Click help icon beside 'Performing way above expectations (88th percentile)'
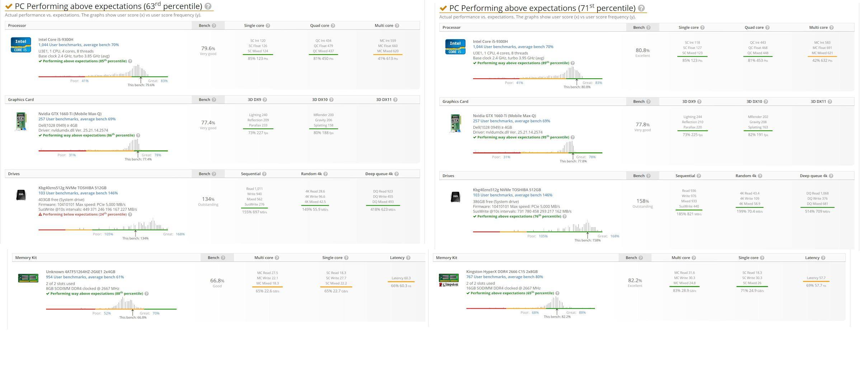The image size is (868, 368). (146, 294)
